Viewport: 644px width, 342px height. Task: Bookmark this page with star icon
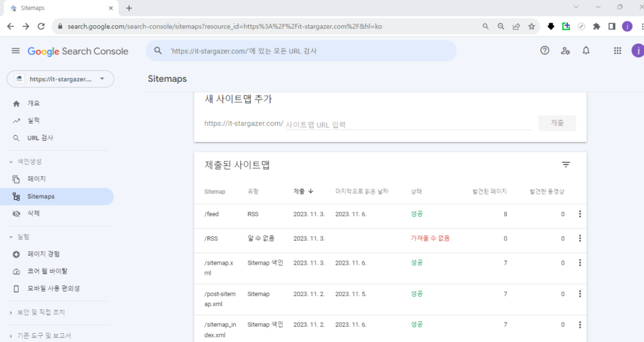531,26
